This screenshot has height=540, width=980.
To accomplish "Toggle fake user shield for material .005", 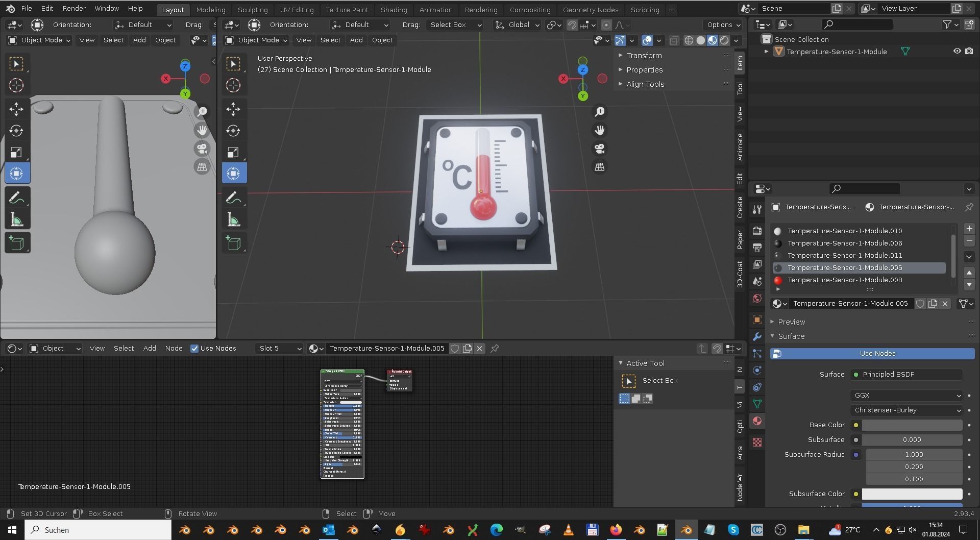I will tap(920, 304).
